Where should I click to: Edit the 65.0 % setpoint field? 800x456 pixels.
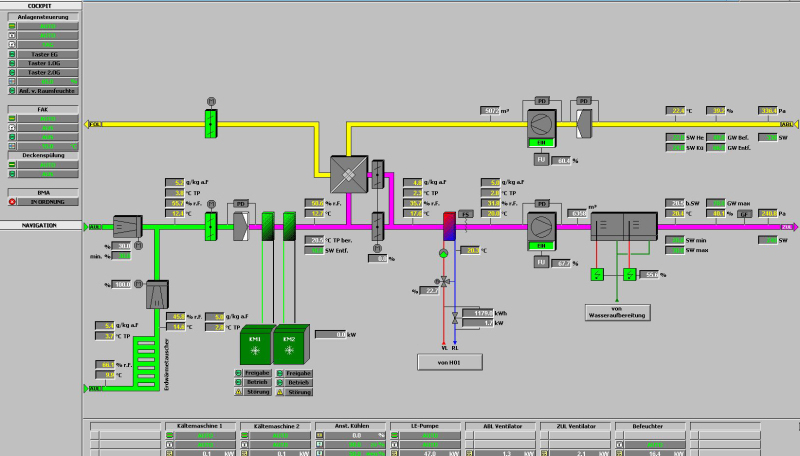pos(48,82)
